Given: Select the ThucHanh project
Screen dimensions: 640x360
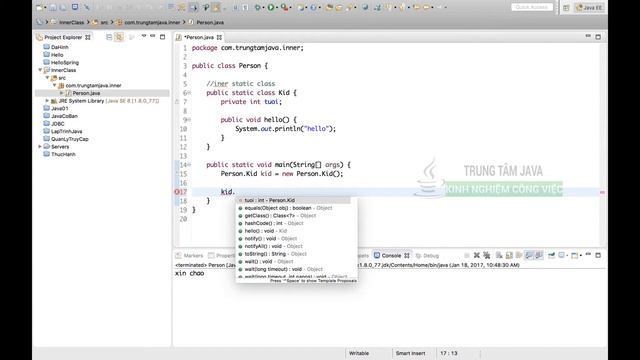Looking at the screenshot, I should tap(60, 154).
